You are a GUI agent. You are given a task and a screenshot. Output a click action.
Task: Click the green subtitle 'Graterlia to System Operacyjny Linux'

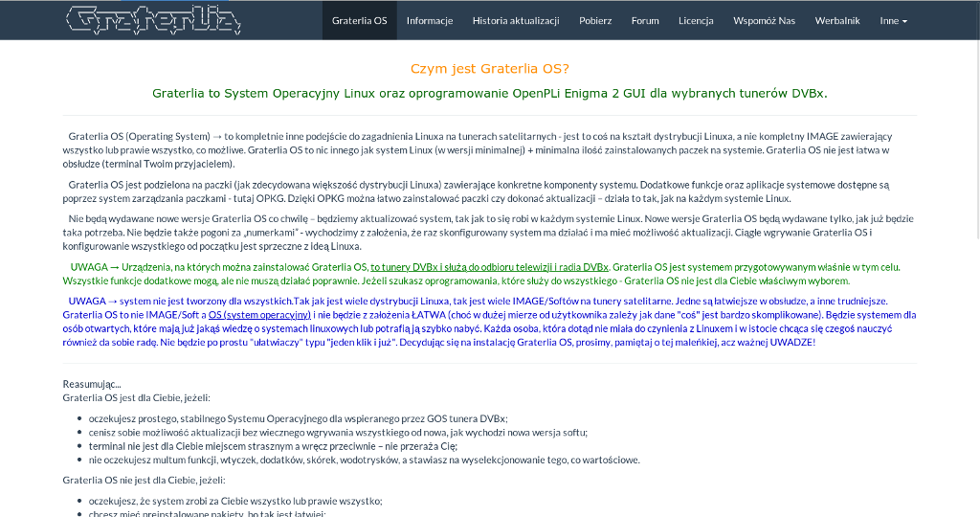point(489,93)
